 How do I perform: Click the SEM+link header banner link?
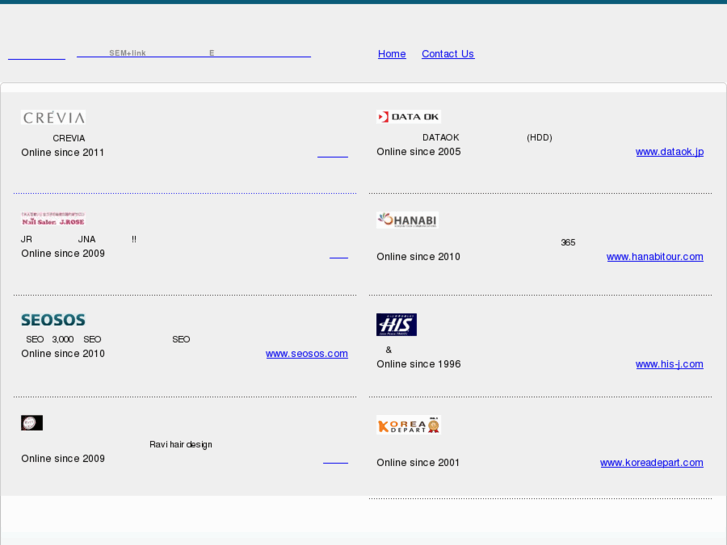[194, 53]
